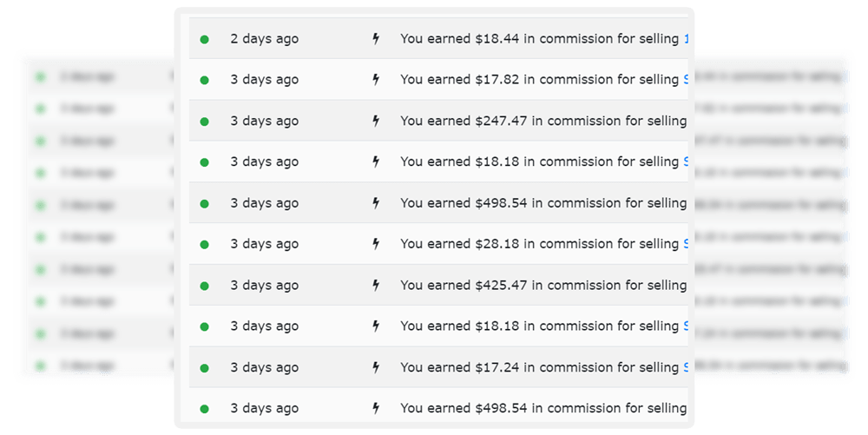Select the green dot in the $17.82 row
The image size is (868, 435).
pos(204,80)
